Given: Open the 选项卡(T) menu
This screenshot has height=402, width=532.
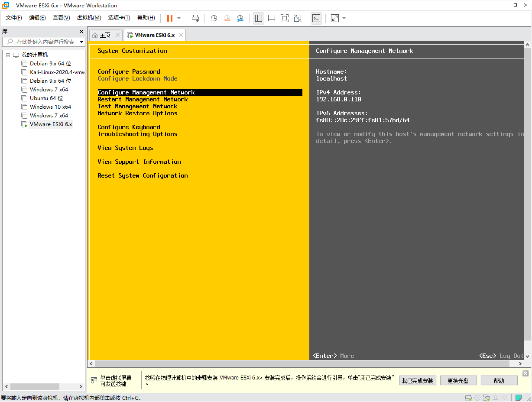Looking at the screenshot, I should click(x=119, y=18).
